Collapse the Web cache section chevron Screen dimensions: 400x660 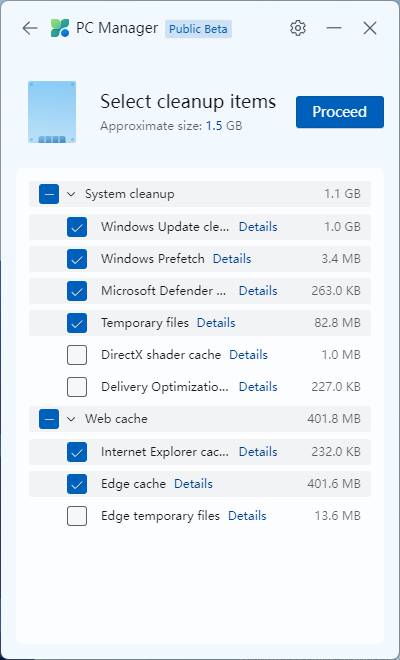(x=71, y=419)
